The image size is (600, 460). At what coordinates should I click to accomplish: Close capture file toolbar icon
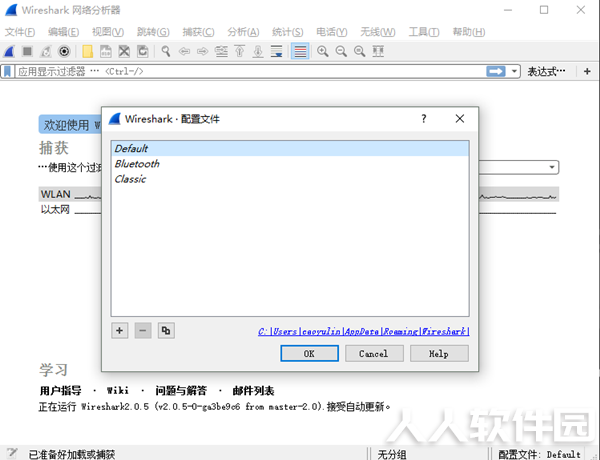[x=124, y=51]
